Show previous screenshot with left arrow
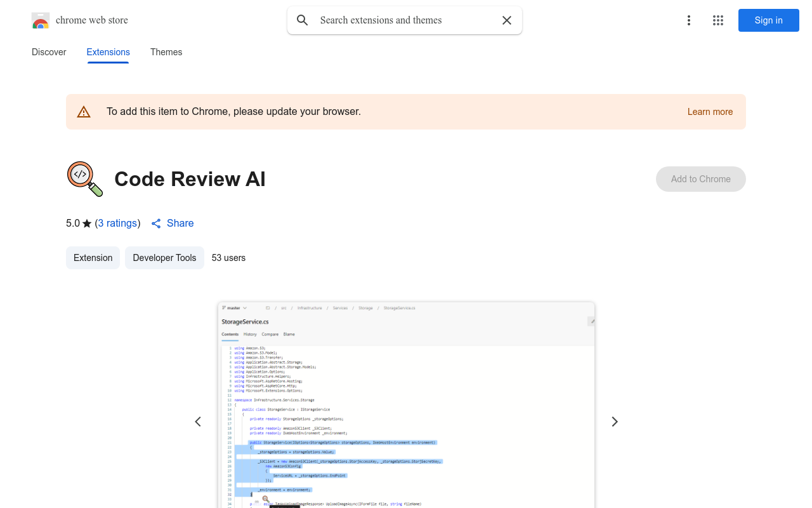The image size is (812, 508). pyautogui.click(x=198, y=422)
